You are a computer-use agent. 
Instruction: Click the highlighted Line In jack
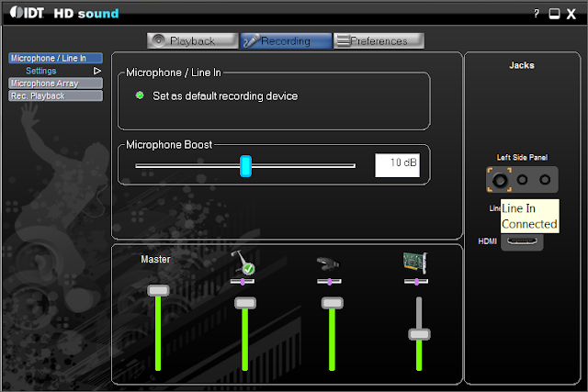tap(500, 180)
